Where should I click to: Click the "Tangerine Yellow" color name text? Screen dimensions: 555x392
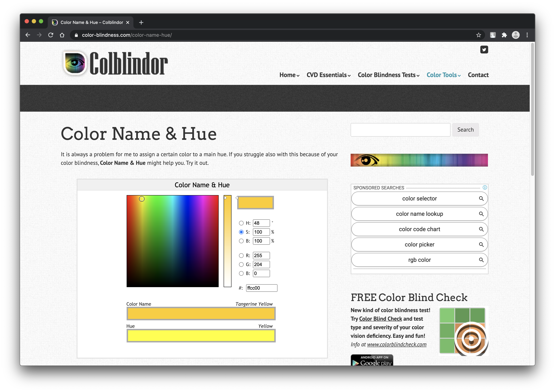pos(254,304)
